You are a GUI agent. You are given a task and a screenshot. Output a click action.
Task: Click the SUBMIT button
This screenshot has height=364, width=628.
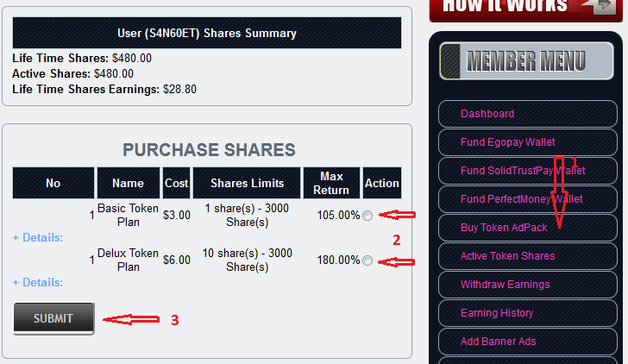click(53, 318)
